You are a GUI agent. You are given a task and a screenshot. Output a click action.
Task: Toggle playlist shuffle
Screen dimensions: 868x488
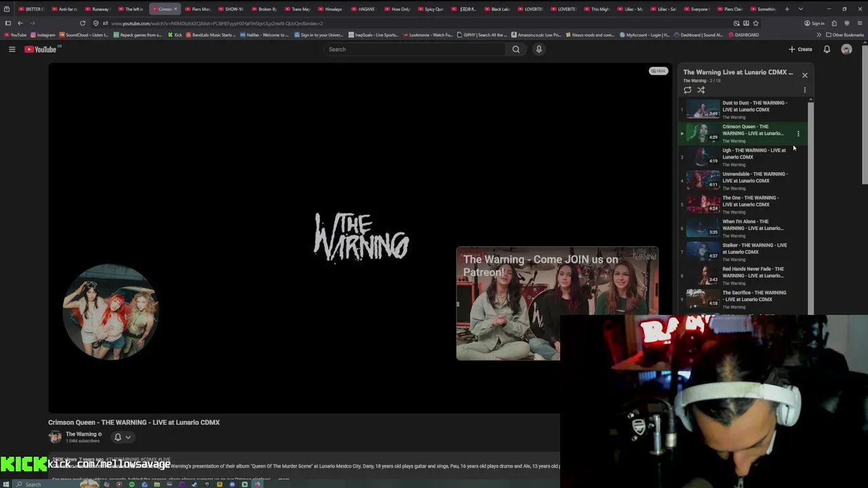pyautogui.click(x=701, y=89)
